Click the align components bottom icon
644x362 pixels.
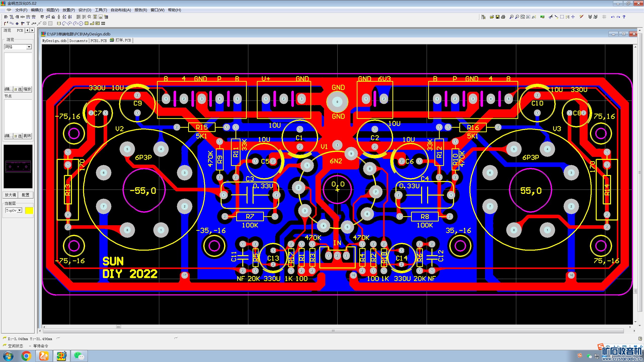pyautogui.click(x=53, y=17)
